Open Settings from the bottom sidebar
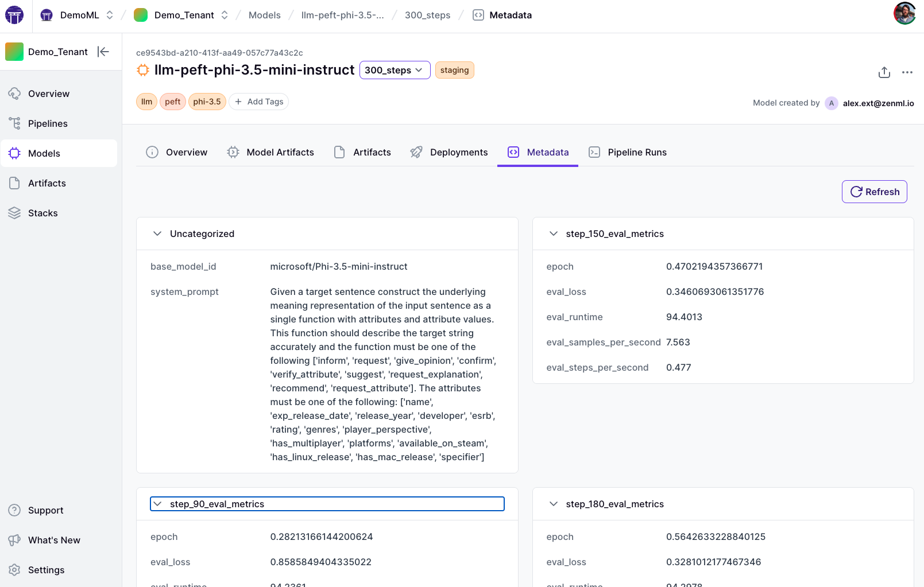Image resolution: width=924 pixels, height=587 pixels. click(46, 570)
